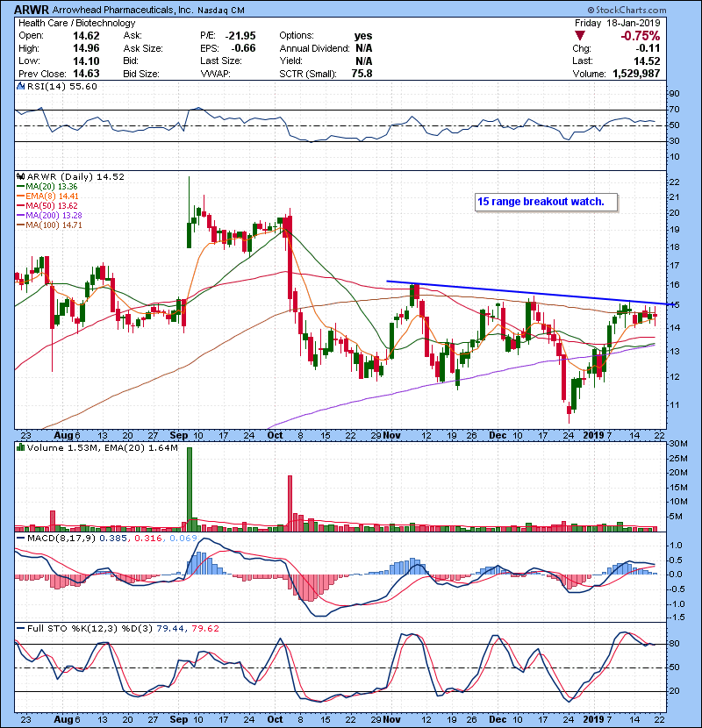Click the 90 label on RSI axis
This screenshot has width=702, height=728.
point(674,93)
